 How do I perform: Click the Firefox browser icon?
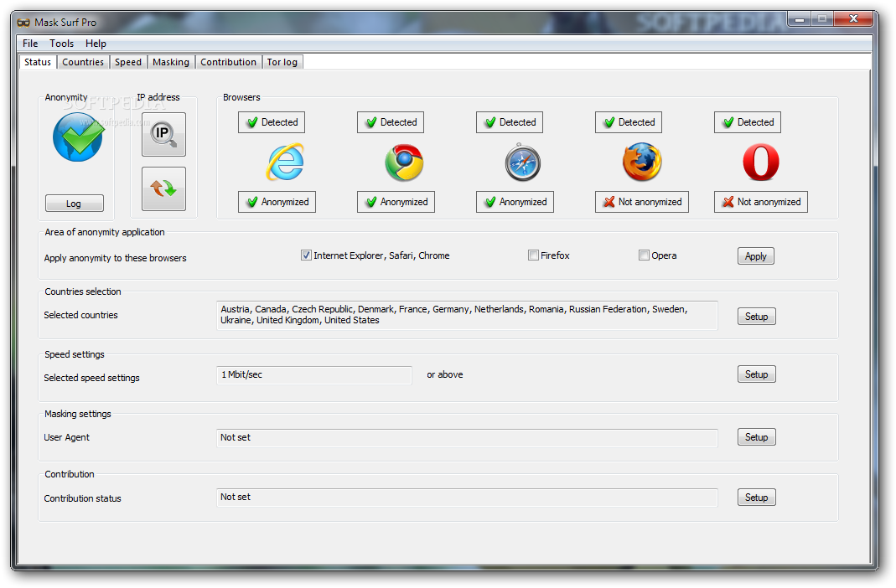click(642, 162)
